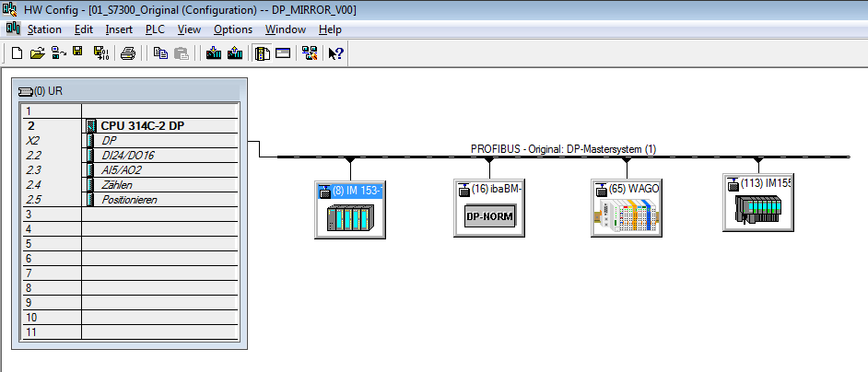
Task: Click the Configure Network icon
Action: [x=310, y=53]
